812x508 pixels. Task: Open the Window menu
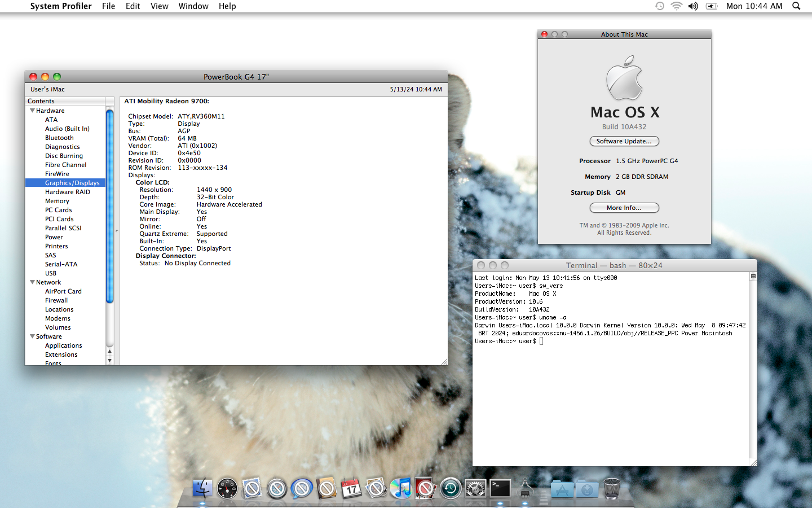(x=193, y=6)
